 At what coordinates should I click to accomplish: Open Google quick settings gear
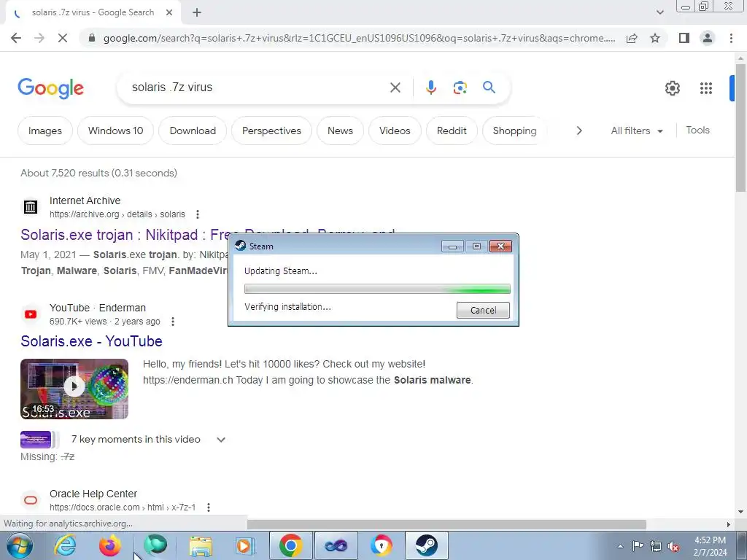[x=672, y=88]
